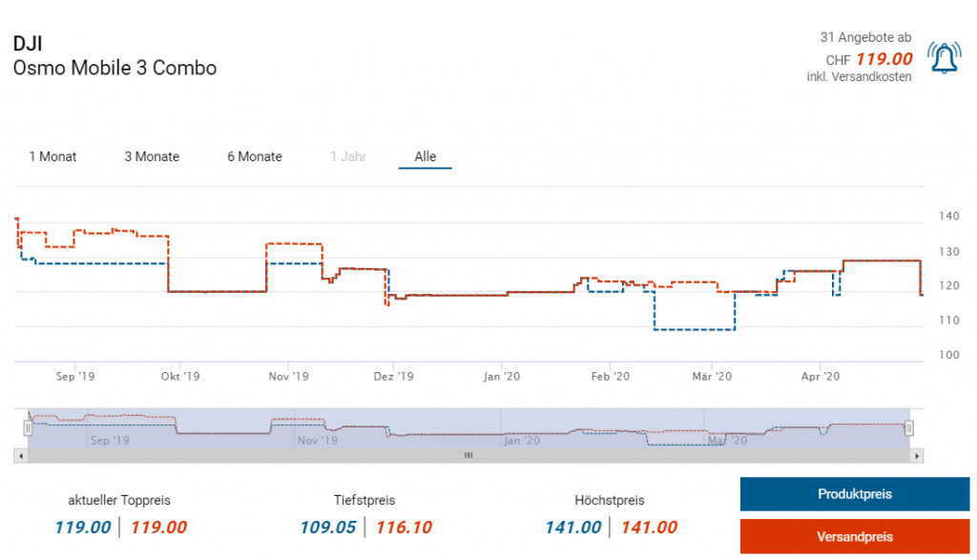Click the navigator scrollbar right arrow

coord(917,456)
